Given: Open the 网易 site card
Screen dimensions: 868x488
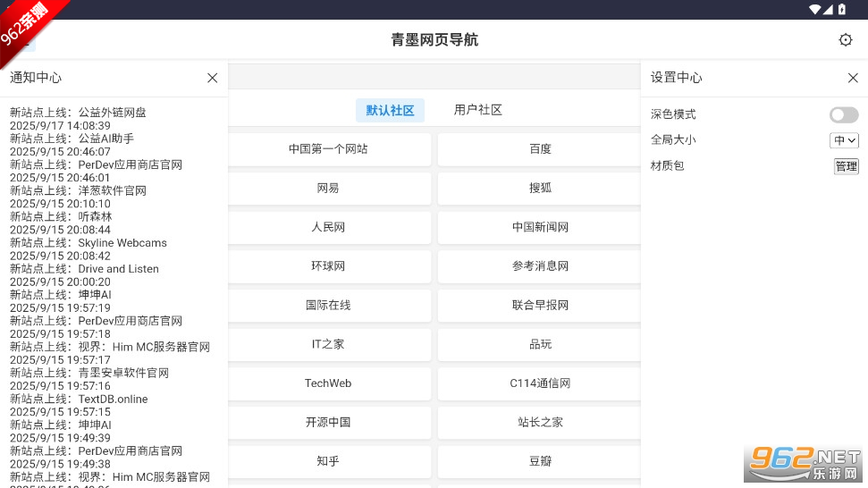Looking at the screenshot, I should coord(329,188).
